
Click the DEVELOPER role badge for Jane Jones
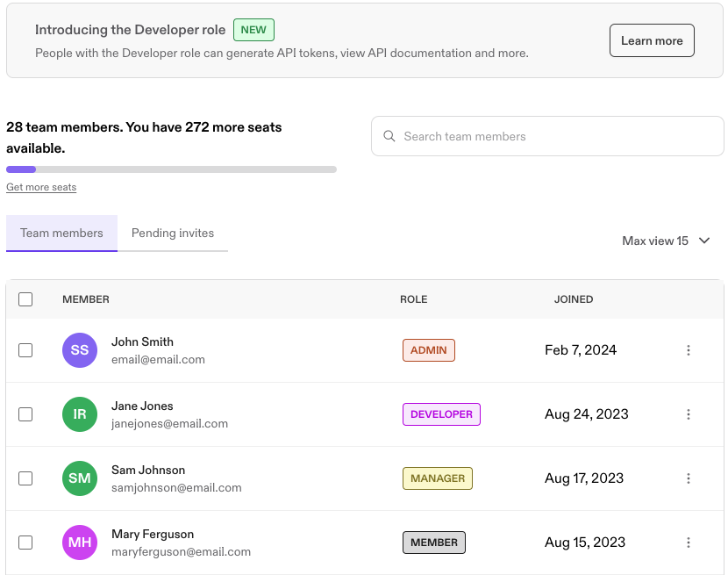[441, 414]
